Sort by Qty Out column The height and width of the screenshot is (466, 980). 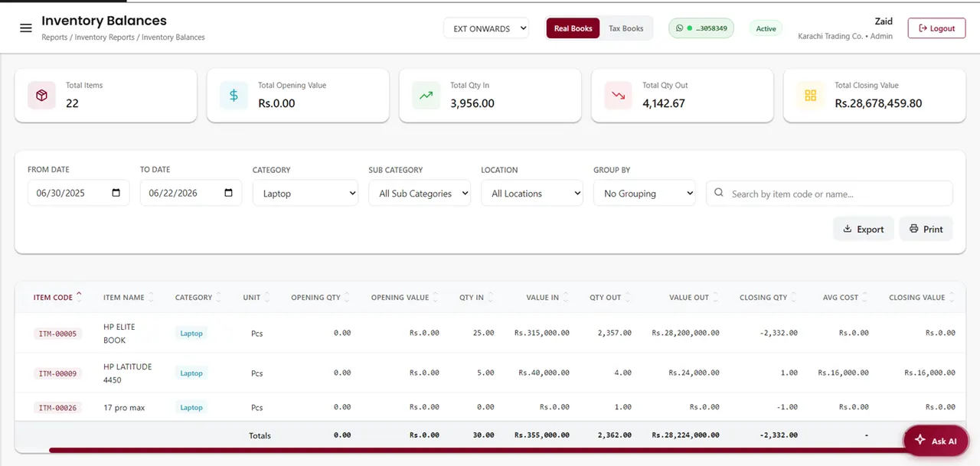[610, 297]
